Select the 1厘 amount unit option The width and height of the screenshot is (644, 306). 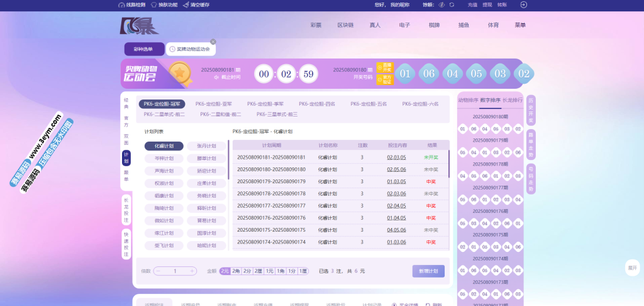click(x=303, y=271)
